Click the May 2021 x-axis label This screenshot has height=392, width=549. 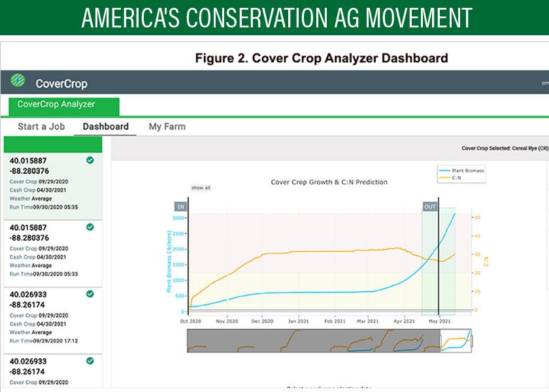440,321
